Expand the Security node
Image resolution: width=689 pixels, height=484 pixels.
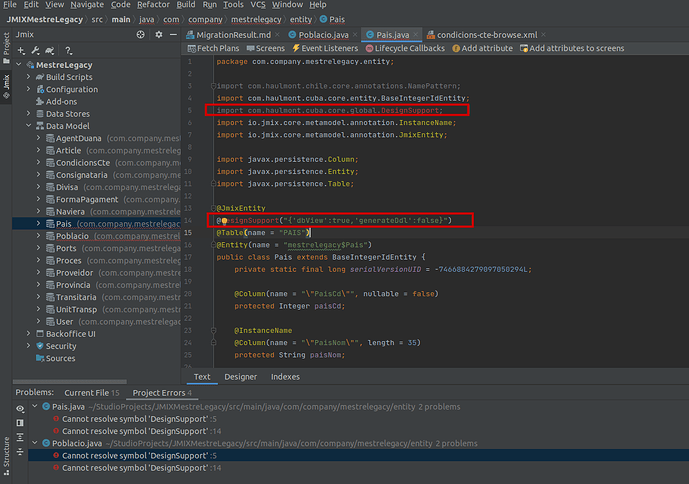29,346
